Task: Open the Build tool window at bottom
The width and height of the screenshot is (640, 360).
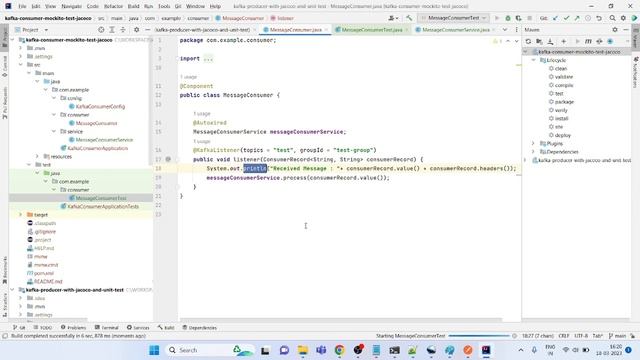Action: click(166, 328)
